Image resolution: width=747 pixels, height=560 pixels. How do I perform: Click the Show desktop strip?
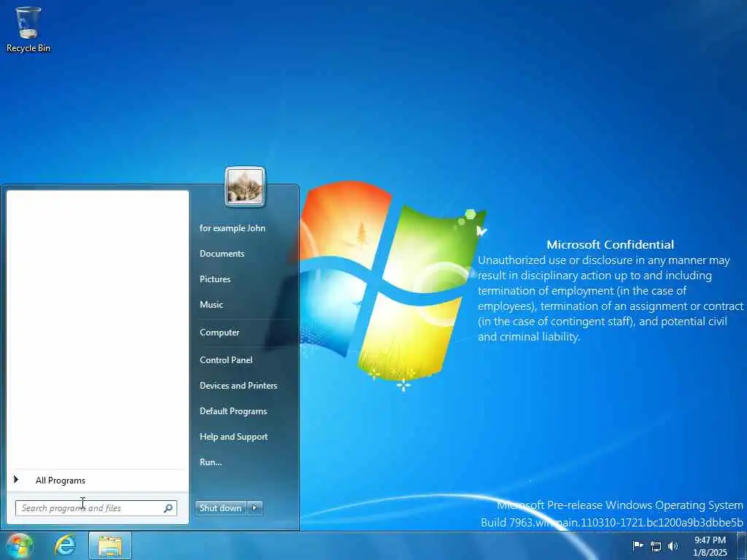[x=741, y=545]
